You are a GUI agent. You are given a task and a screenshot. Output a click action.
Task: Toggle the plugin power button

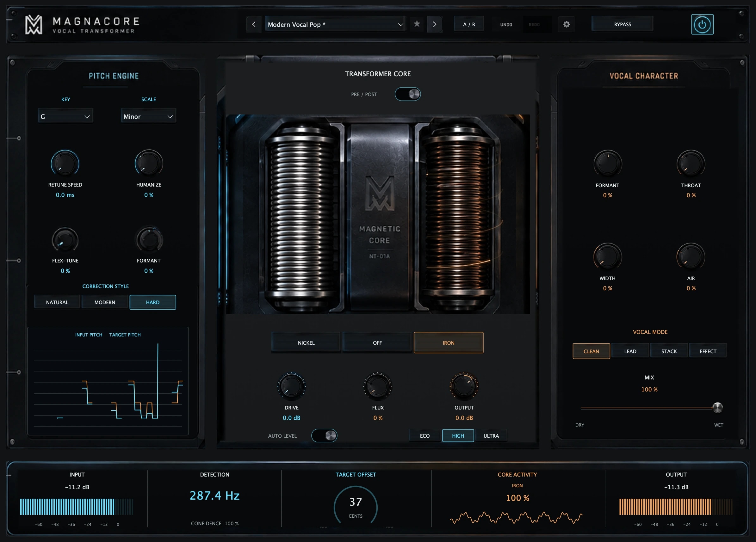(702, 24)
